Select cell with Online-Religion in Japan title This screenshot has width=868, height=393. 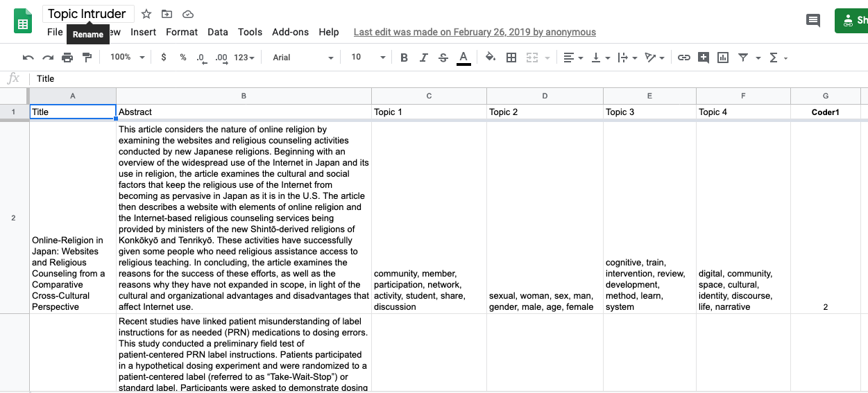tap(73, 218)
